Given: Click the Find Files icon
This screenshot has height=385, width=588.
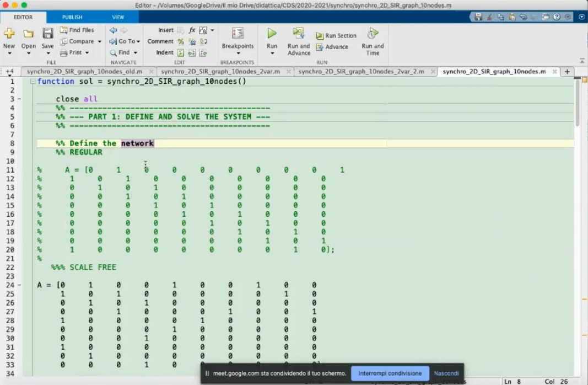Looking at the screenshot, I should tap(64, 30).
